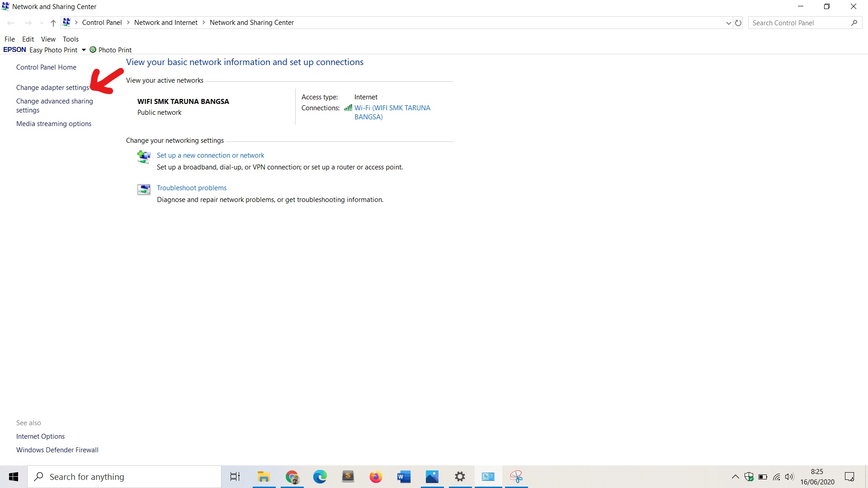The image size is (868, 488).
Task: Click the Set up new connection icon
Action: pos(144,157)
